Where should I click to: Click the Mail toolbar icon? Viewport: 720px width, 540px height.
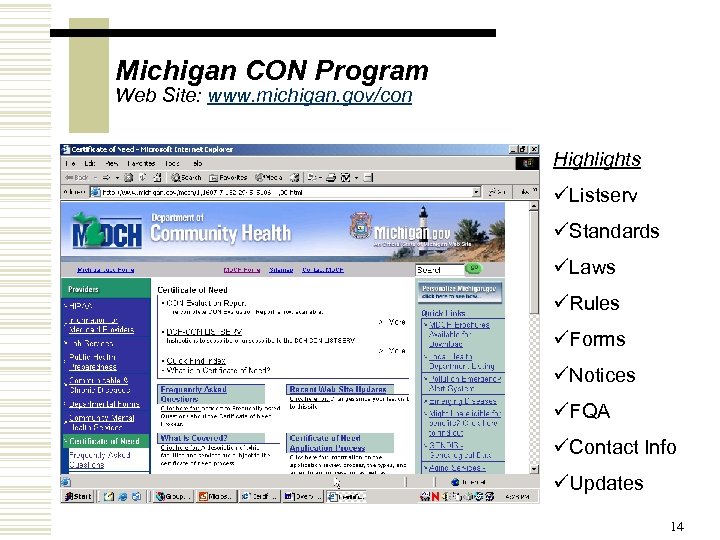coord(312,178)
